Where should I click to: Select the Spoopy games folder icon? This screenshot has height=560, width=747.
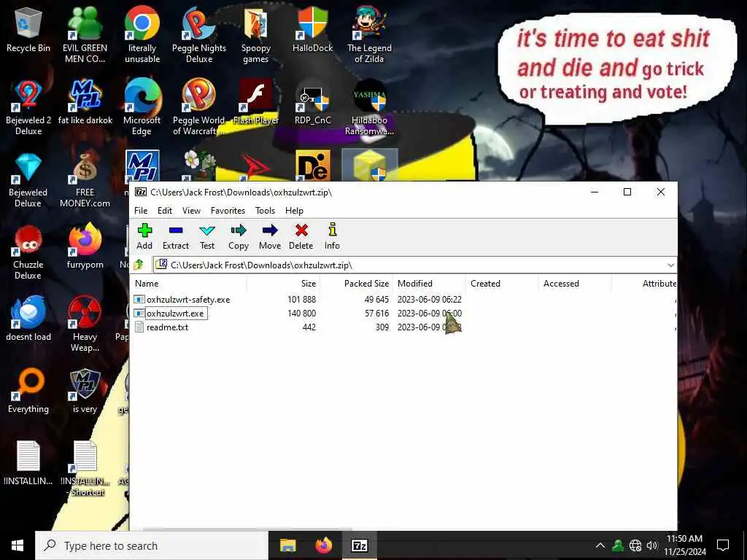pyautogui.click(x=256, y=35)
